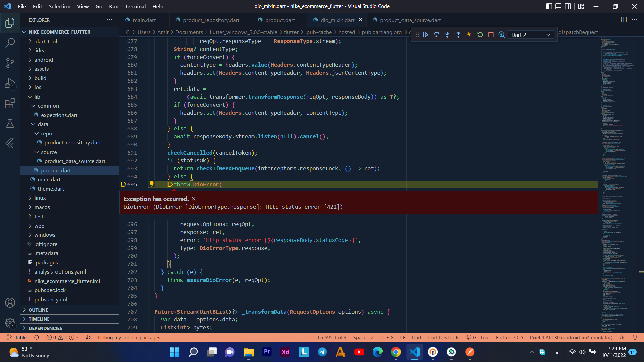Step Into in the debug toolbar
644x362 pixels.
(447, 35)
